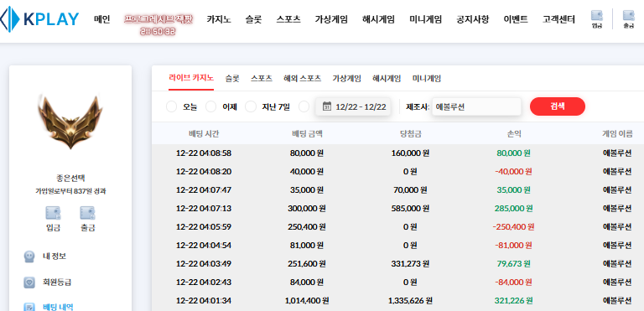Click the 게임 이름 column header

[x=617, y=133]
